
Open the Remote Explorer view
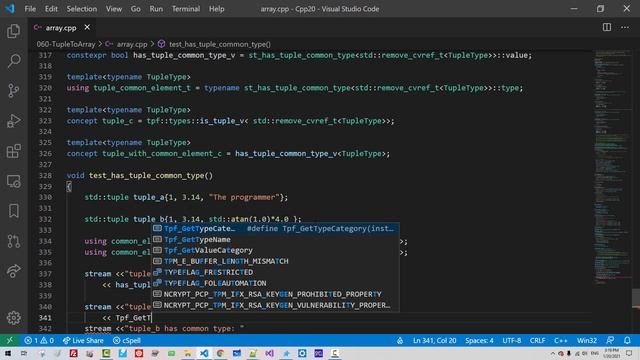click(13, 181)
